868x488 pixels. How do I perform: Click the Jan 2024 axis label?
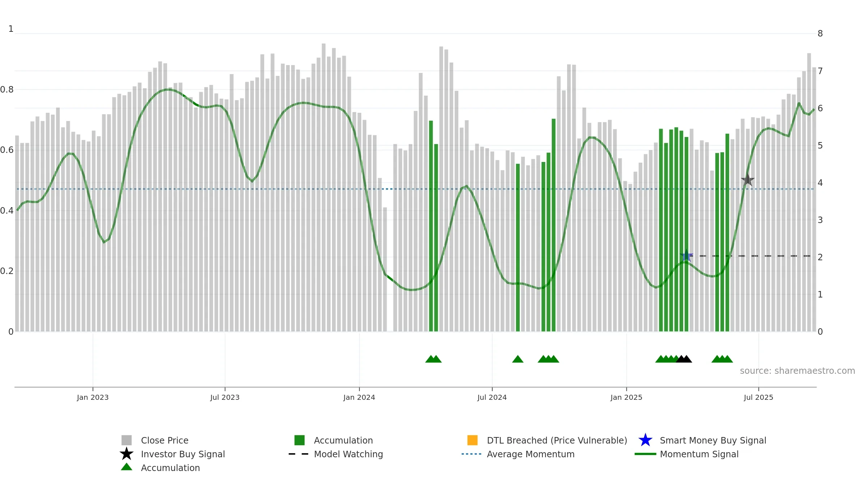click(x=359, y=397)
